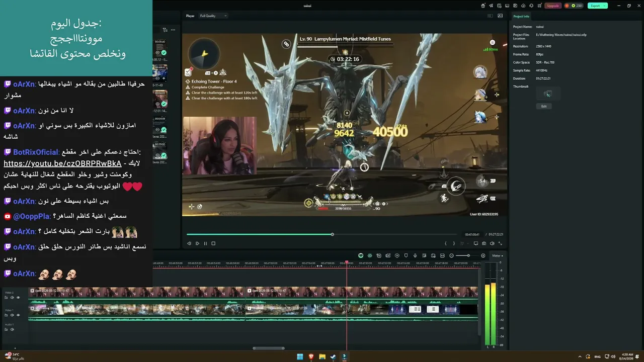The width and height of the screenshot is (644, 362).
Task: Open the Full Quality playback dropdown
Action: pos(213,16)
